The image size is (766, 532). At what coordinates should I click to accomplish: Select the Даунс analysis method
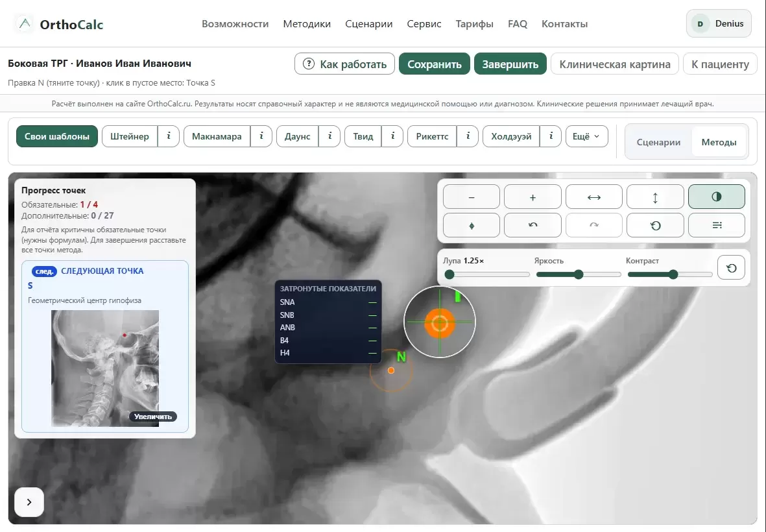tap(298, 136)
